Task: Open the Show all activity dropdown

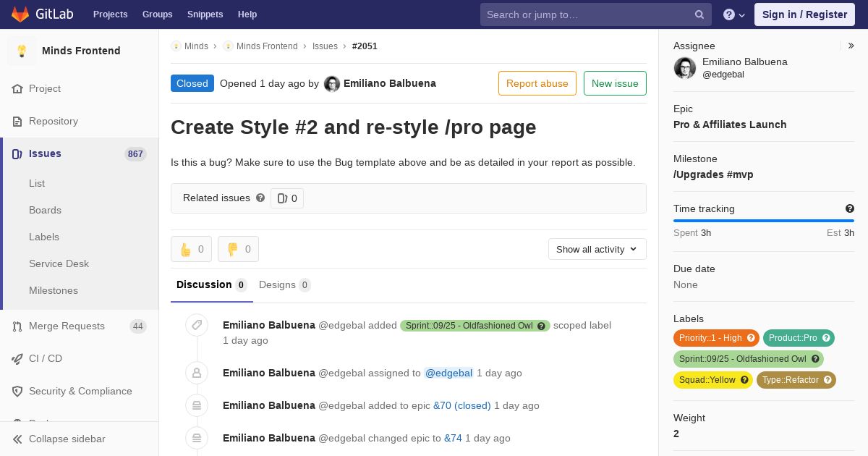Action: pos(597,249)
